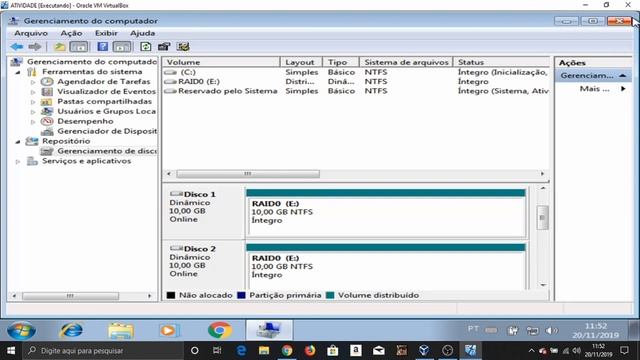Toggle the Action pane show/hide icon
The image size is (640, 360).
click(x=122, y=47)
